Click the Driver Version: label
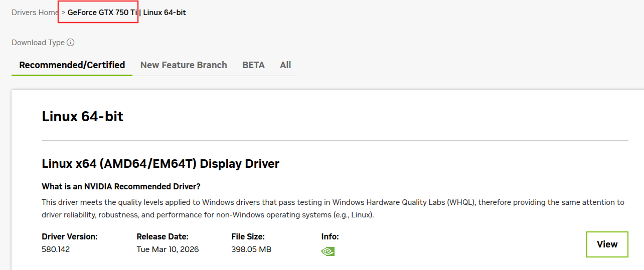 [70, 236]
